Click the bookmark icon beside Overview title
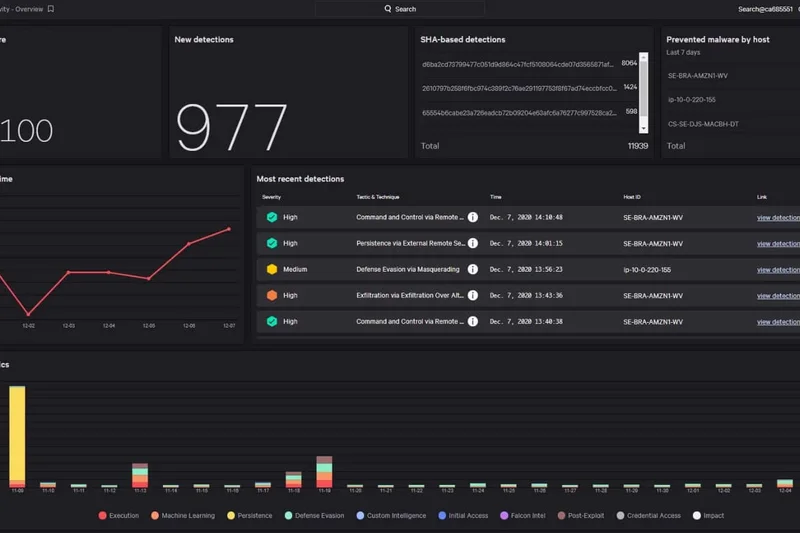This screenshot has height=533, width=800. [x=51, y=9]
